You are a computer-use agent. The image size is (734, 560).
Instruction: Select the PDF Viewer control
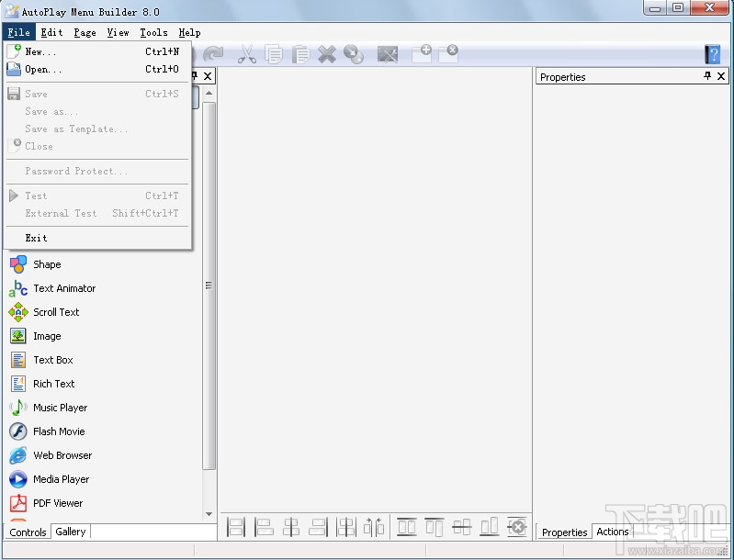[x=46, y=503]
